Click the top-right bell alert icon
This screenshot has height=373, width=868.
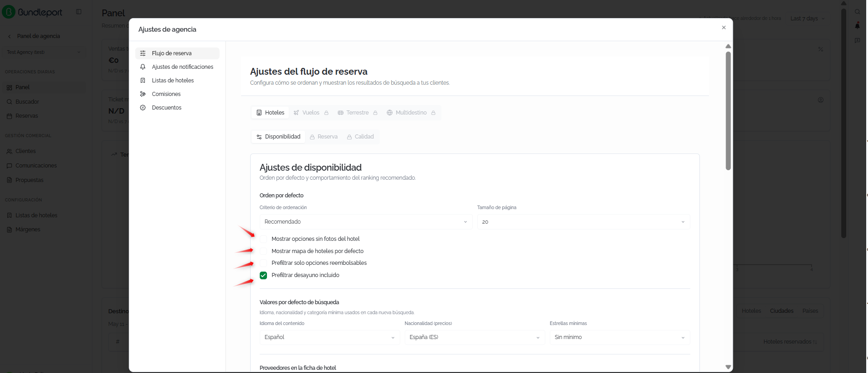pos(858,26)
